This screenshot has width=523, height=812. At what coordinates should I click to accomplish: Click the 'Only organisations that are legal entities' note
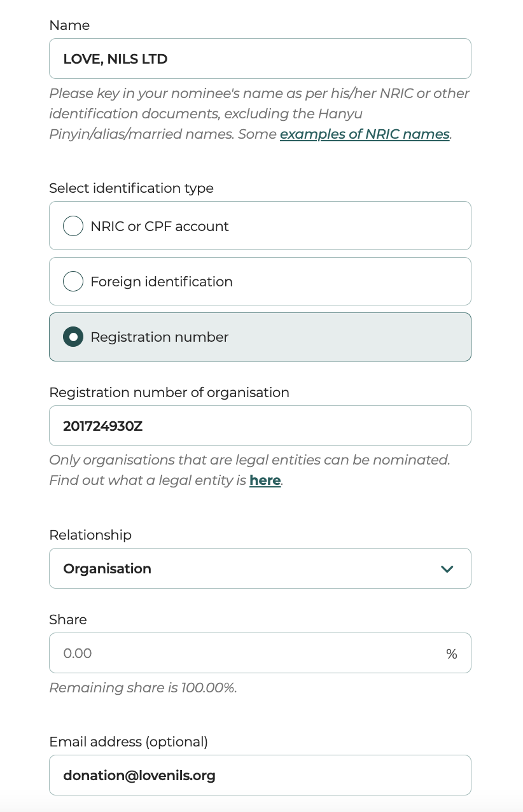tap(249, 459)
